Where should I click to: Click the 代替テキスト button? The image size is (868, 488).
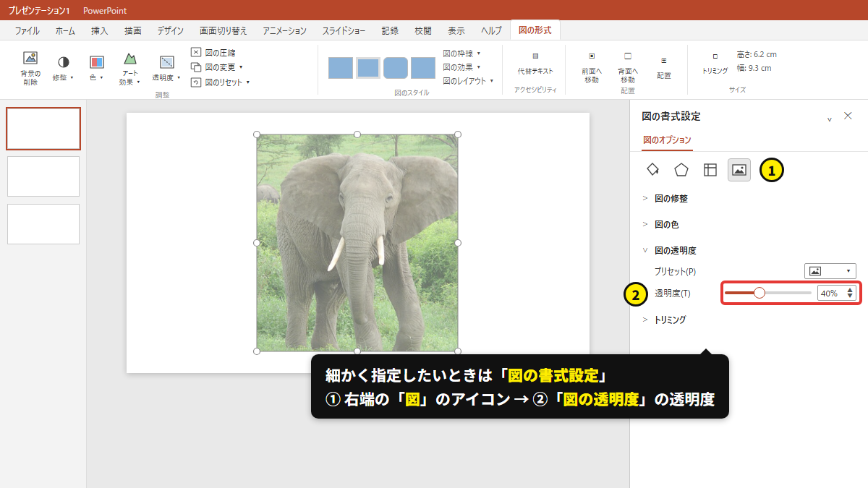point(535,64)
